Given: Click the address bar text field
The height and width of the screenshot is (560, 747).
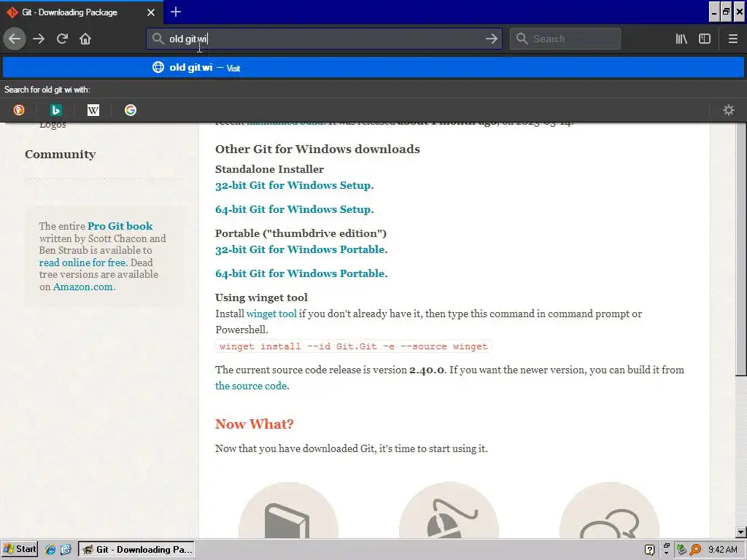Looking at the screenshot, I should pos(324,39).
